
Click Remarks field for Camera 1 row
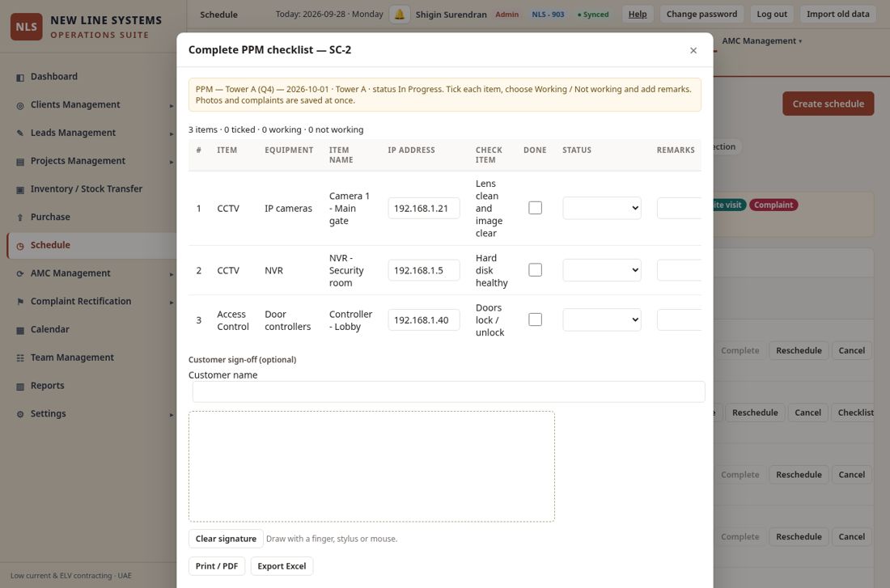pyautogui.click(x=679, y=209)
